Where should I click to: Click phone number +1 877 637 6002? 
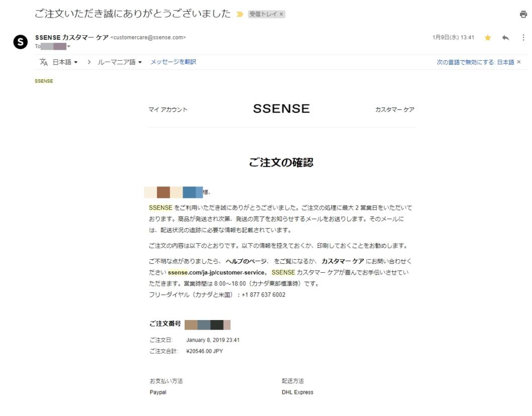click(x=263, y=295)
